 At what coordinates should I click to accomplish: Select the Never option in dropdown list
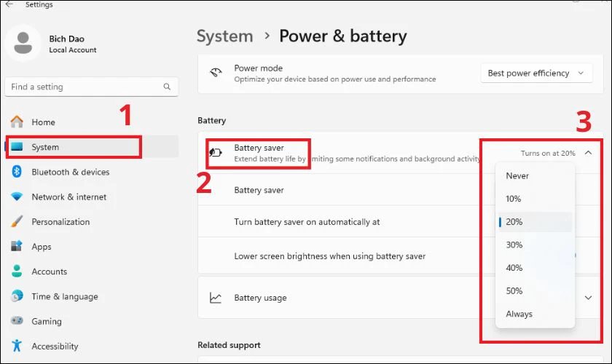point(518,175)
